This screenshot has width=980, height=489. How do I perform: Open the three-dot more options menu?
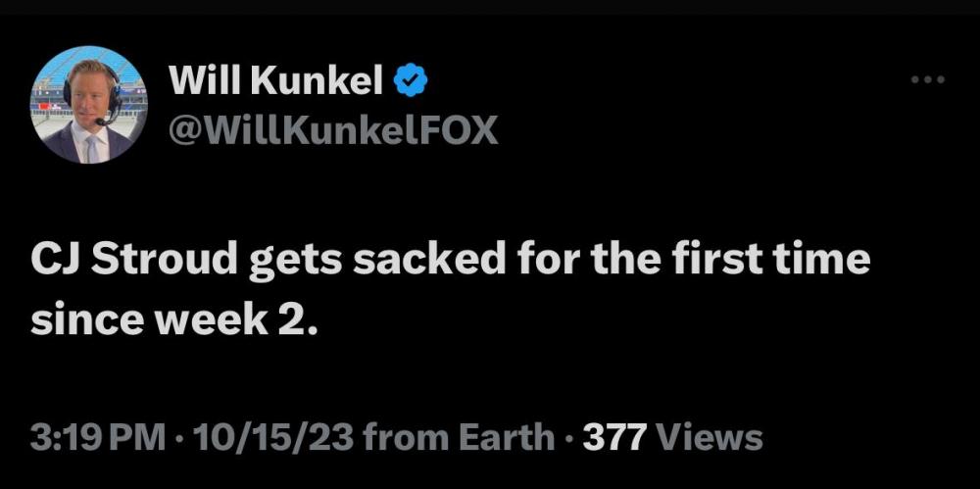pyautogui.click(x=926, y=80)
